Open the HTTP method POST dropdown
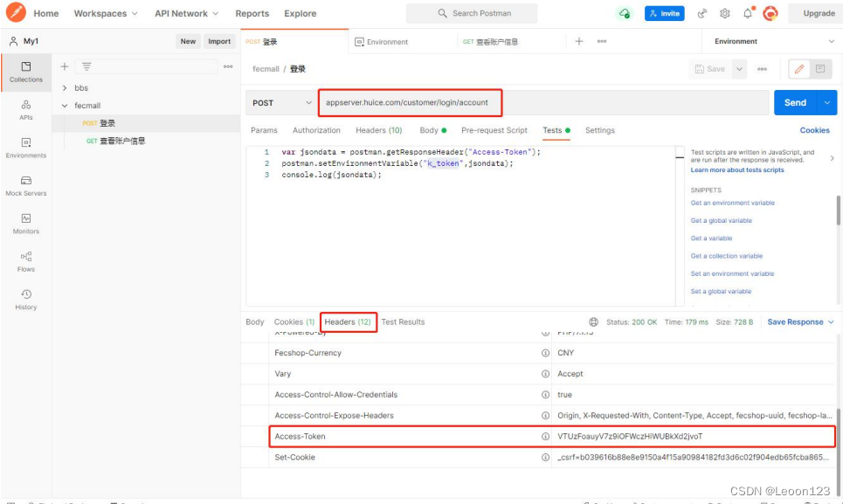Image resolution: width=843 pixels, height=504 pixels. [x=281, y=102]
